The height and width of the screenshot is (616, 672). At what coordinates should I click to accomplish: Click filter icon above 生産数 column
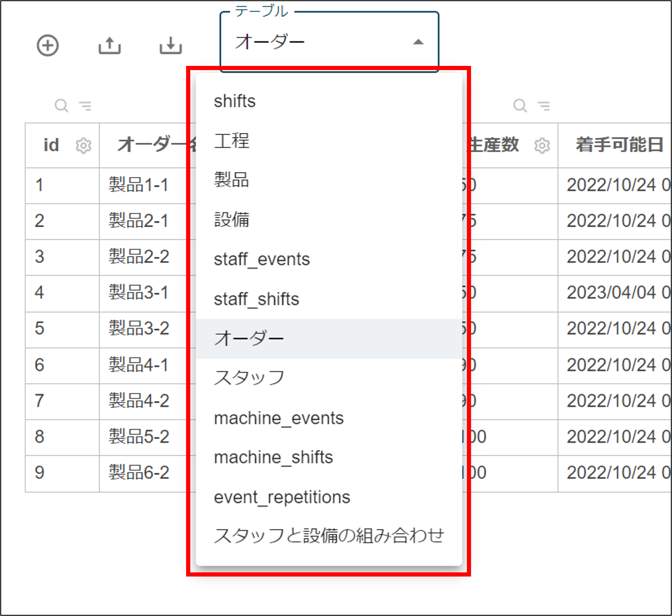pos(544,106)
